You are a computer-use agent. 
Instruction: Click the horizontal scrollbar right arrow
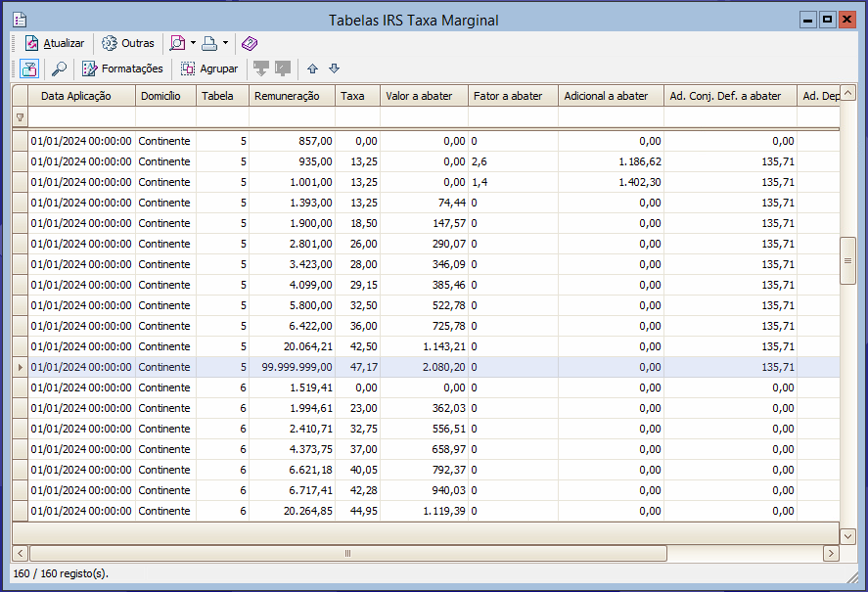point(831,554)
